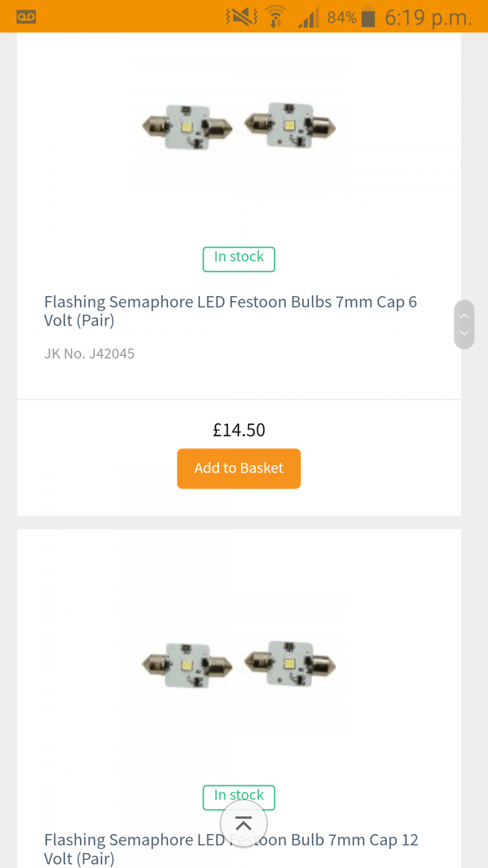Open the 6 Volt festoon bulbs image
Viewport: 488px width, 868px height.
pos(239,127)
